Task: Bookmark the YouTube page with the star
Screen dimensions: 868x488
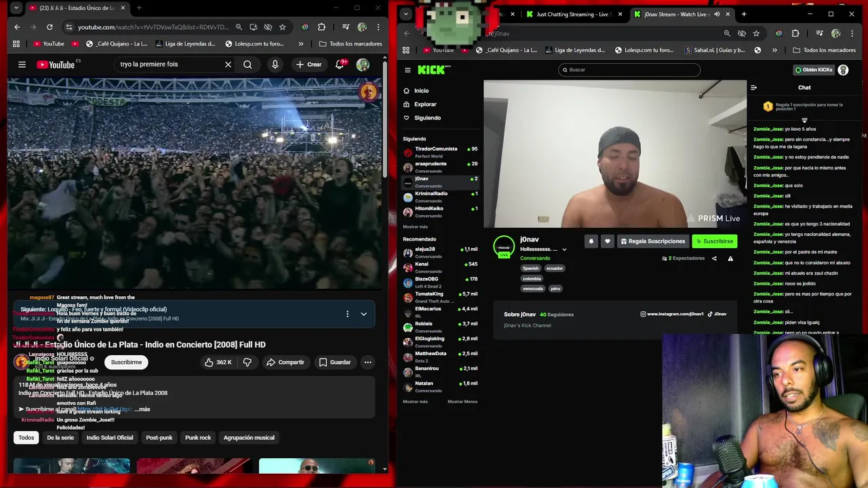Action: click(282, 27)
